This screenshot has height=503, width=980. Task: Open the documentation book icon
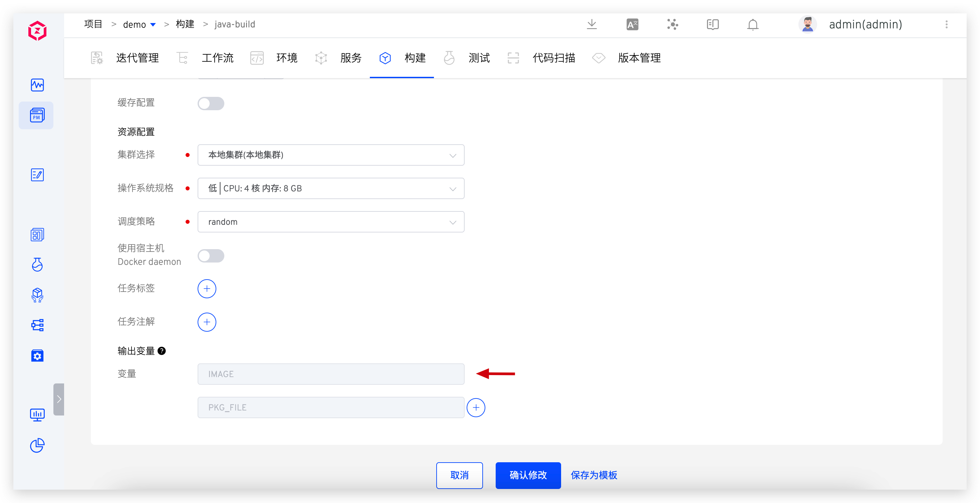(x=713, y=24)
